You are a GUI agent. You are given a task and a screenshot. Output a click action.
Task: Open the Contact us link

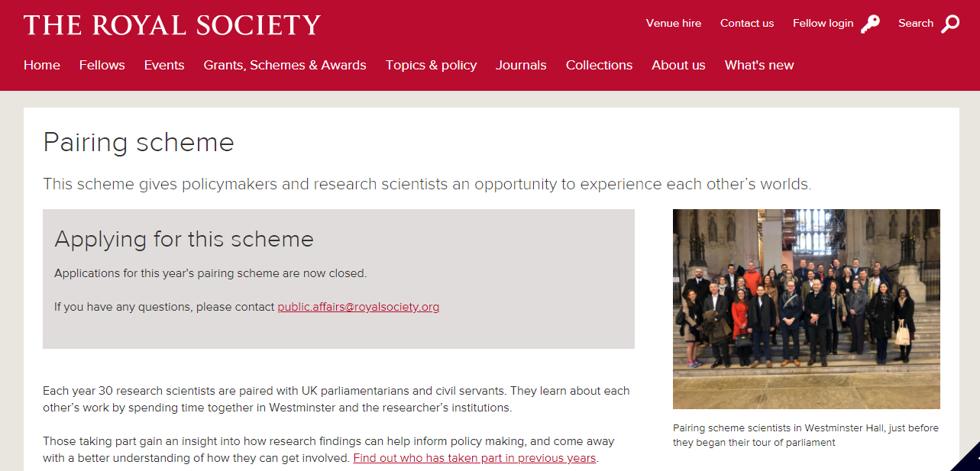tap(747, 24)
